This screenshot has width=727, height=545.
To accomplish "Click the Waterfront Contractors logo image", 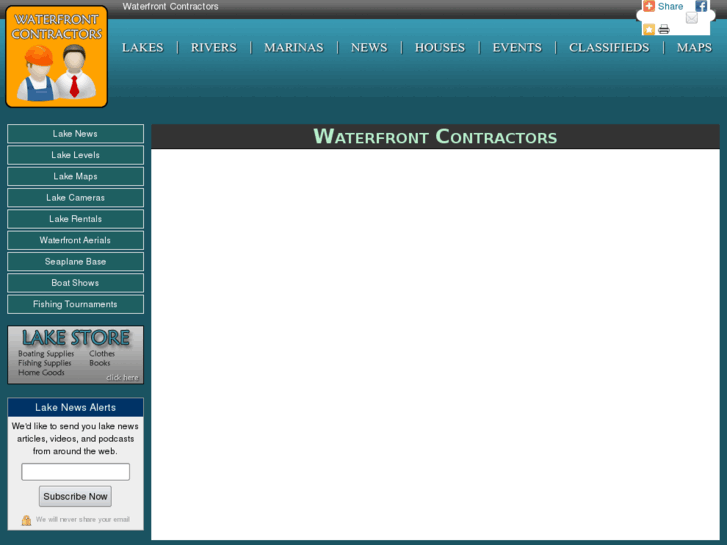I will tap(57, 57).
